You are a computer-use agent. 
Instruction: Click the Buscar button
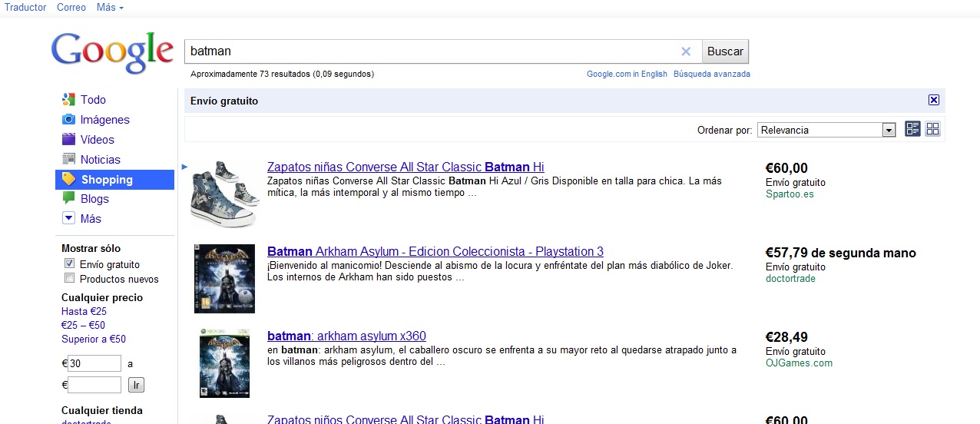point(725,51)
